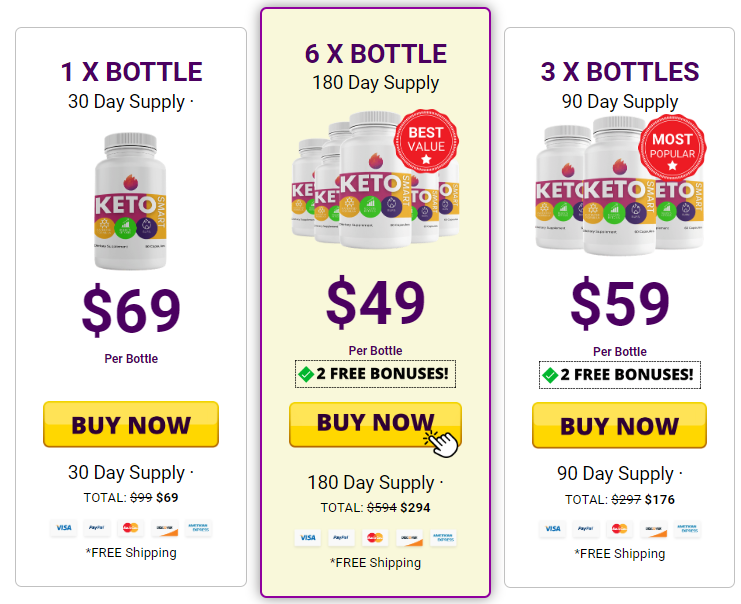Buy now the 6 X Bottle package
Screen dimensions: 741x604
375,424
